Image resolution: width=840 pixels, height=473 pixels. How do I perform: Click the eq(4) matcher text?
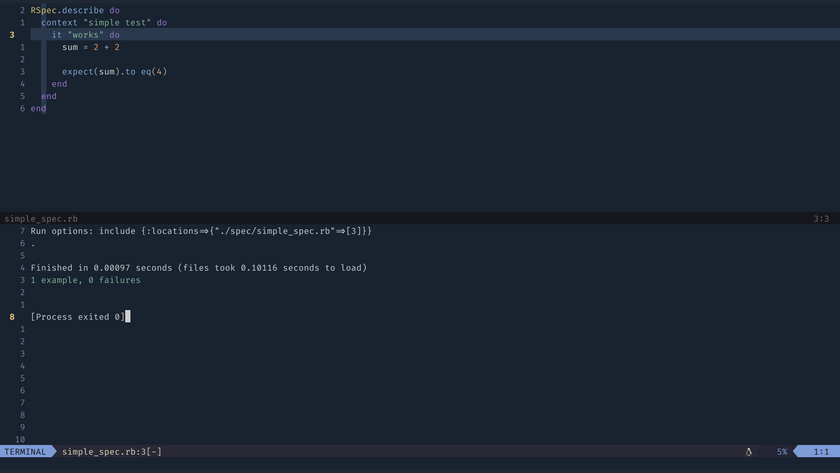[x=154, y=71]
